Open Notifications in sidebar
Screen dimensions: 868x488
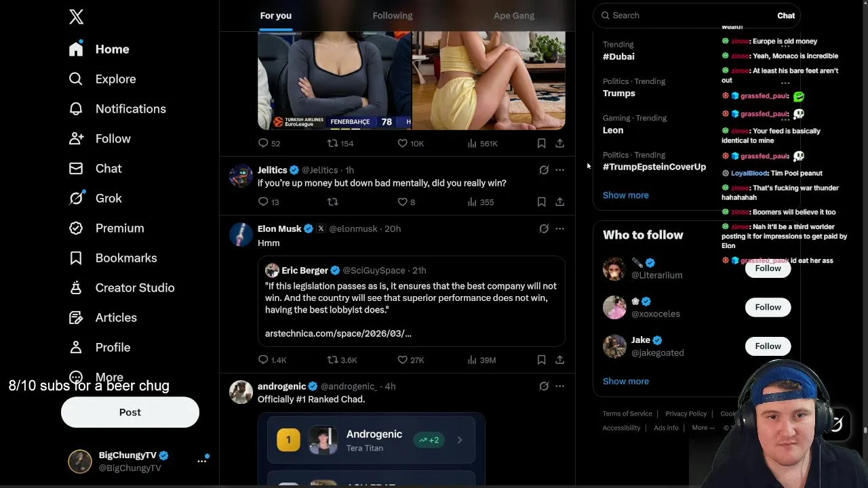[117, 108]
